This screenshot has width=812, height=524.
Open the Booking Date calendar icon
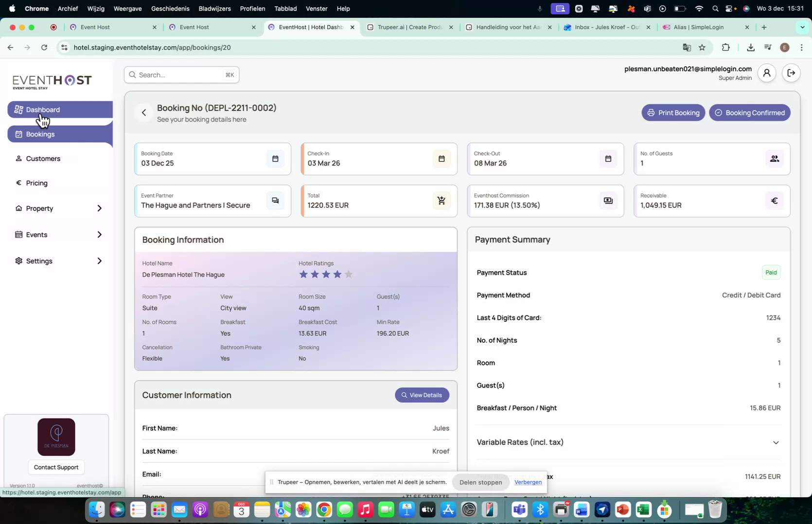click(275, 158)
